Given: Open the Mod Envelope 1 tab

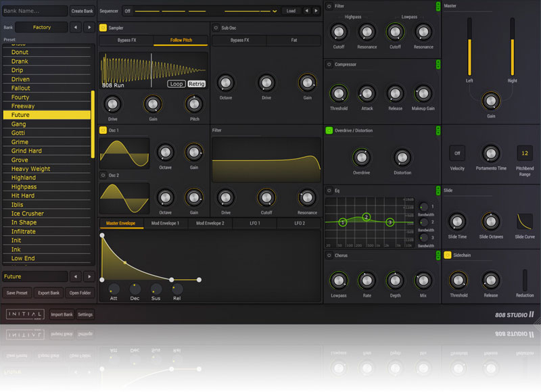Looking at the screenshot, I should [165, 223].
